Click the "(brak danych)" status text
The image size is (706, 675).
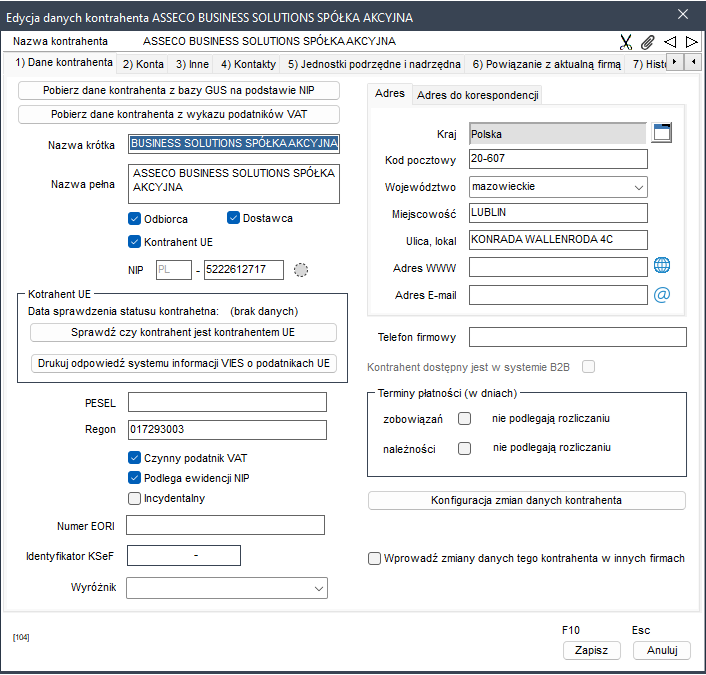[264, 311]
